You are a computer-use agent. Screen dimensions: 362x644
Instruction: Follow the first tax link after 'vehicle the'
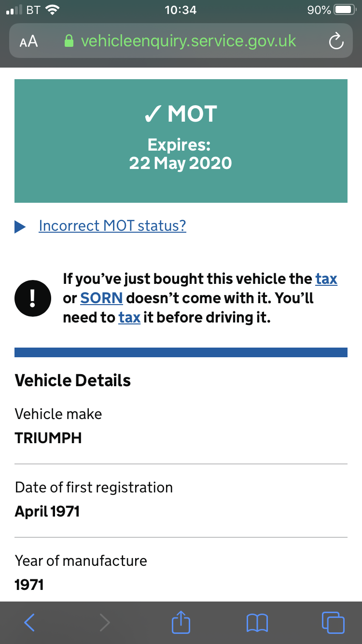(326, 279)
